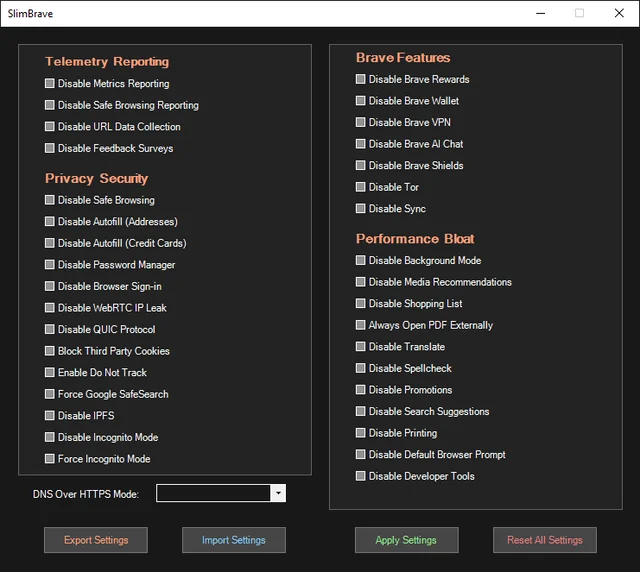Toggle Disable Brave VPN checkbox
Screen dimensions: 640x572
point(360,122)
